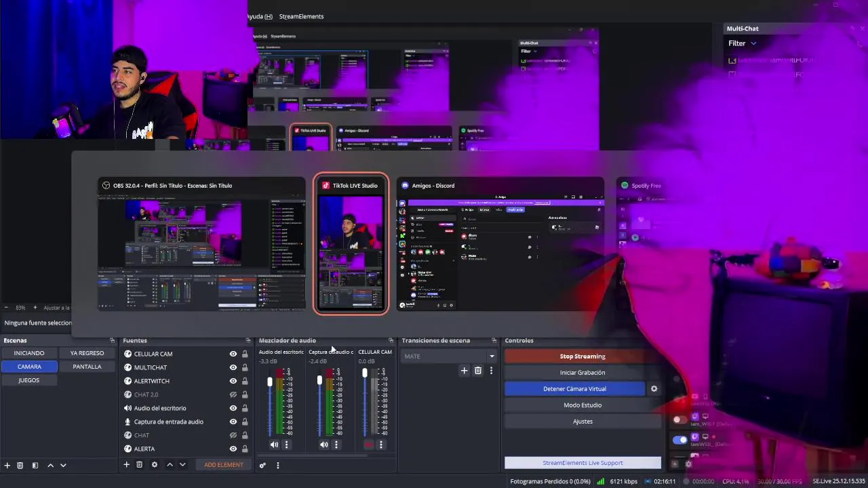868x488 pixels.
Task: Open Audio del escritorio channel three-dot menu
Action: tap(286, 445)
